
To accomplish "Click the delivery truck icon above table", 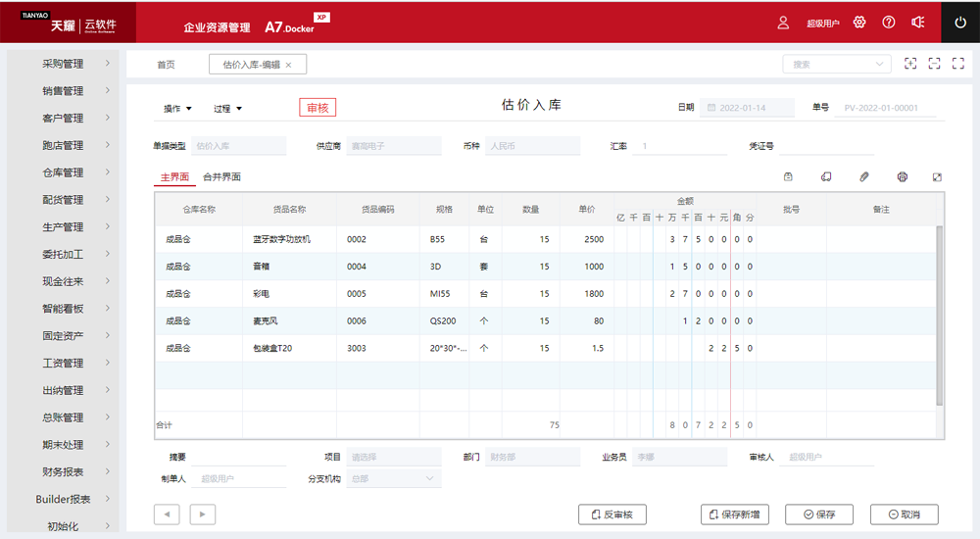I will click(x=826, y=177).
